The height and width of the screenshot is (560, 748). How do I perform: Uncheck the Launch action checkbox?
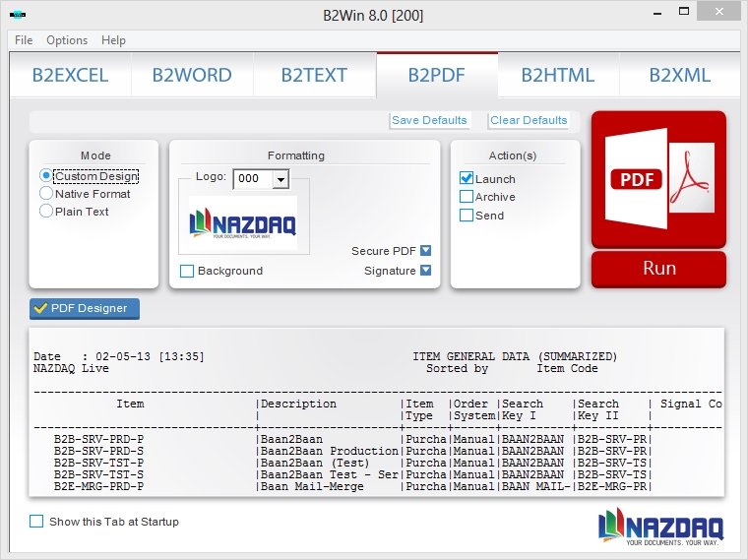pos(467,179)
